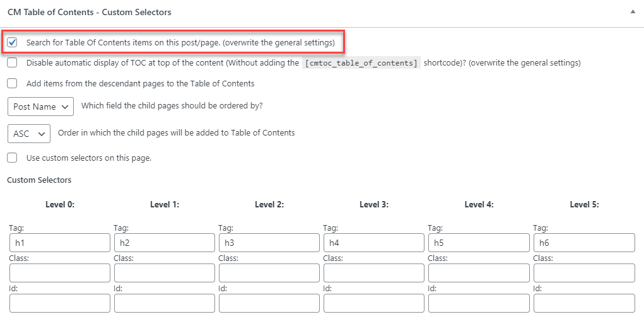Focus the Level 5 Id input field
Viewport: 644px width, 324px height.
point(585,303)
